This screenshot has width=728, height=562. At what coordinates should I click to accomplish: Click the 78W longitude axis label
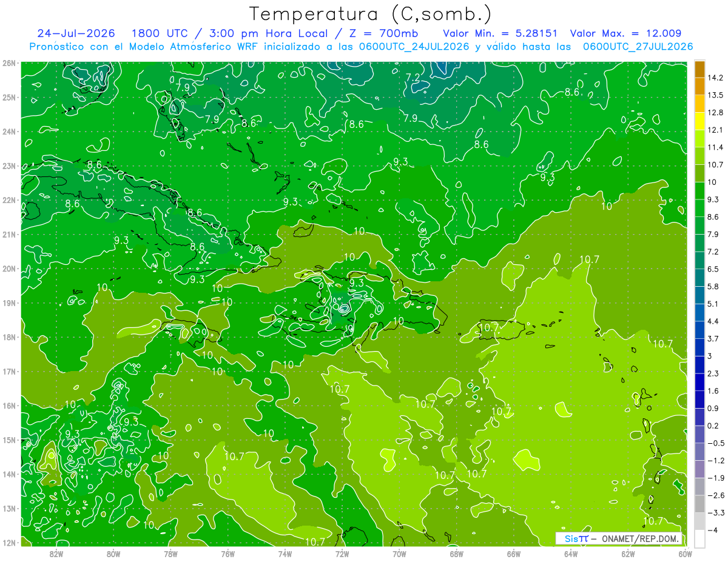(170, 554)
